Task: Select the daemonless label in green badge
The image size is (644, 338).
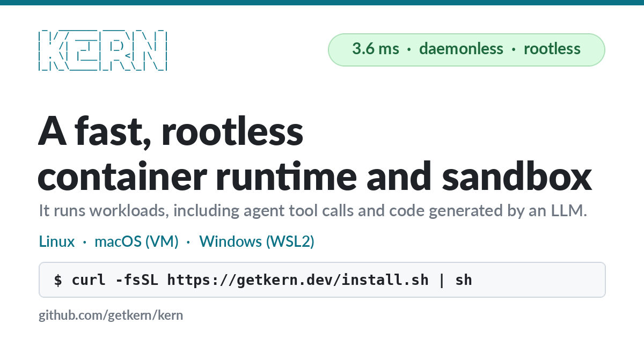Action: point(461,49)
